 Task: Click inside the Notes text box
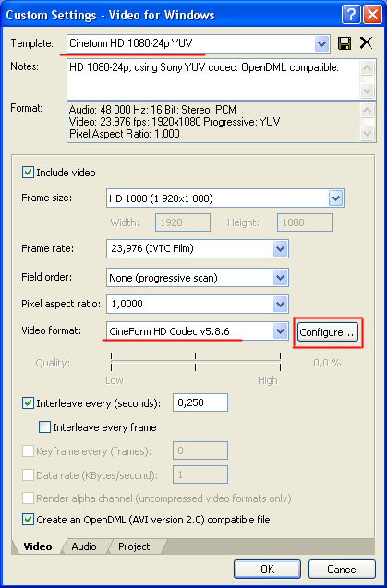tap(213, 79)
